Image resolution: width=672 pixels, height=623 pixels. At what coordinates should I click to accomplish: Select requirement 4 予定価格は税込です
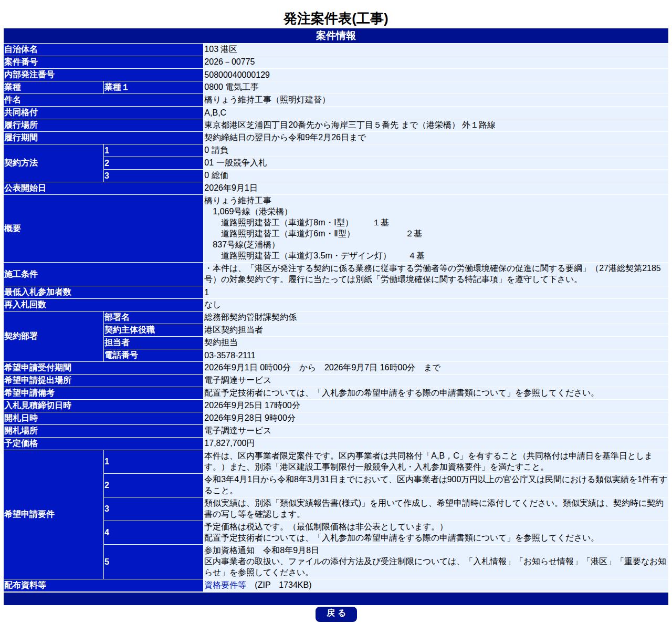(x=401, y=532)
